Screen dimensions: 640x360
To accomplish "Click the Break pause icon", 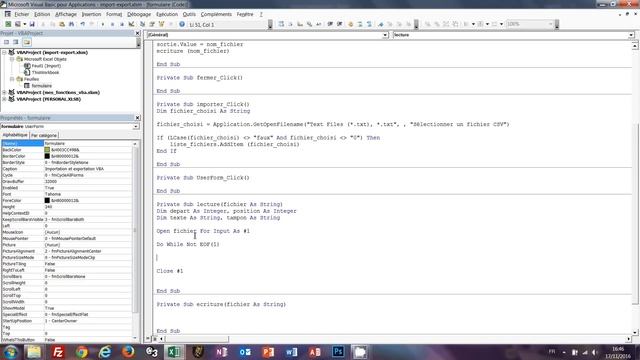I will (x=113, y=24).
